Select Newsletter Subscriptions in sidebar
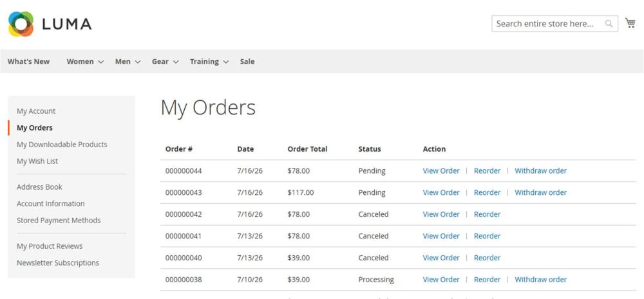This screenshot has width=644, height=299. click(x=58, y=263)
